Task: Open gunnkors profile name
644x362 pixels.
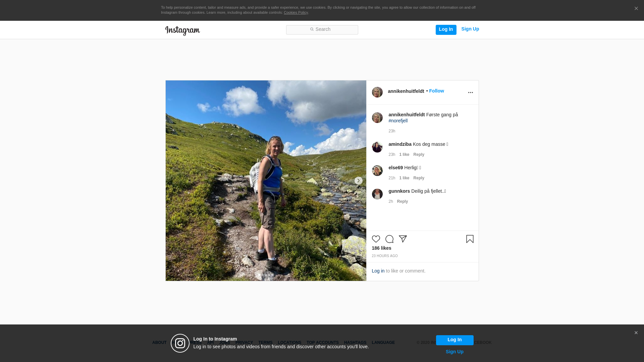Action: pyautogui.click(x=399, y=191)
